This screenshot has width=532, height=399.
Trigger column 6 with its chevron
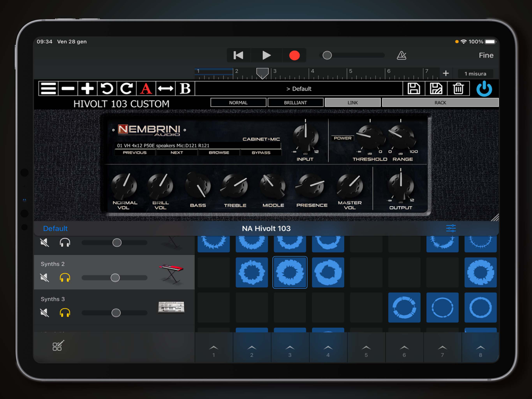pyautogui.click(x=404, y=348)
